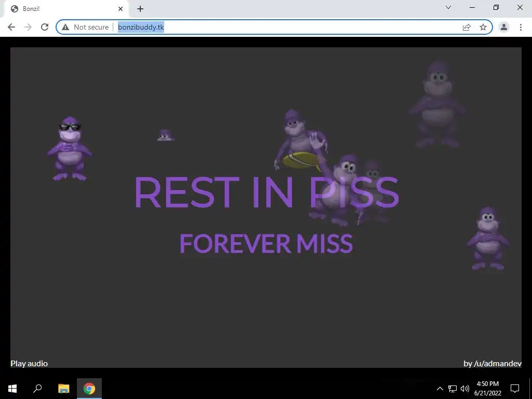Play the page audio via Play audio

click(29, 363)
